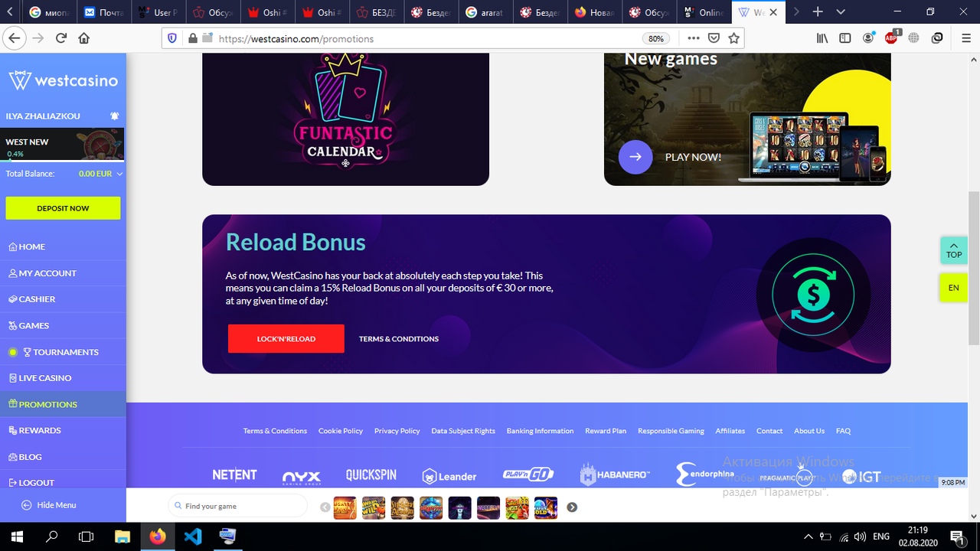The image size is (980, 551).
Task: Open a new tab with the plus button
Action: pos(818,12)
